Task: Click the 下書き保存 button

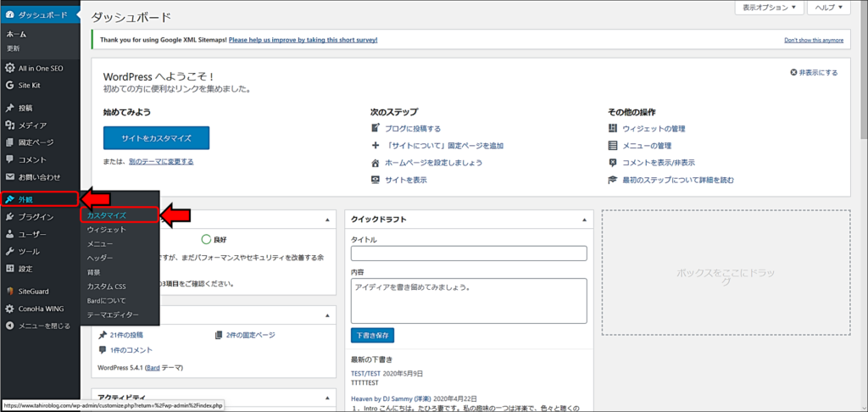Action: (x=373, y=336)
